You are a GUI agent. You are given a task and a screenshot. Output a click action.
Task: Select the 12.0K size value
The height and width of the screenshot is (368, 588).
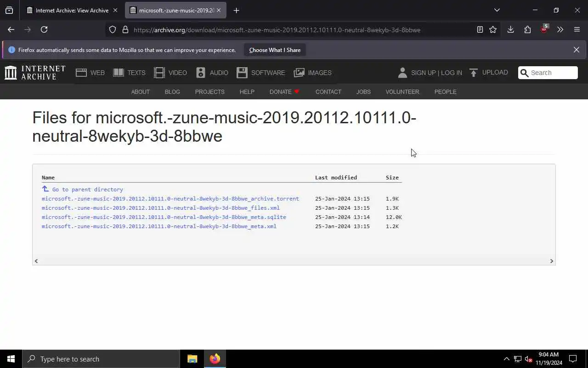tap(394, 217)
